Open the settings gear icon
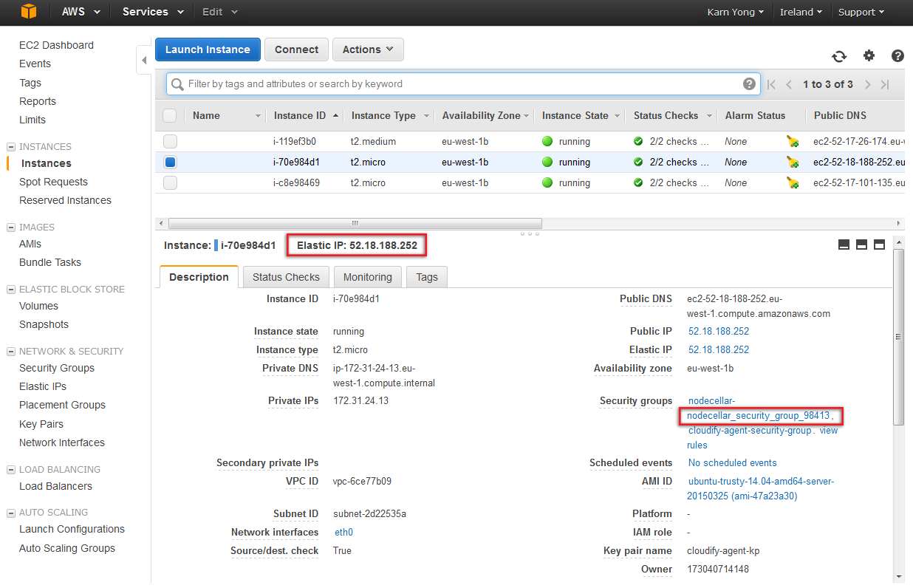Image resolution: width=913 pixels, height=588 pixels. (x=869, y=56)
